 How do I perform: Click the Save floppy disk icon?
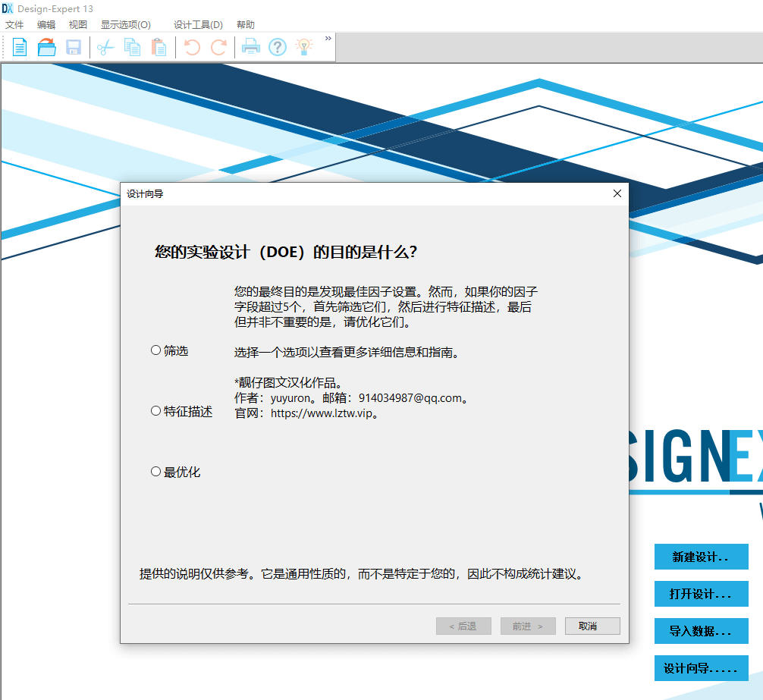(x=74, y=47)
